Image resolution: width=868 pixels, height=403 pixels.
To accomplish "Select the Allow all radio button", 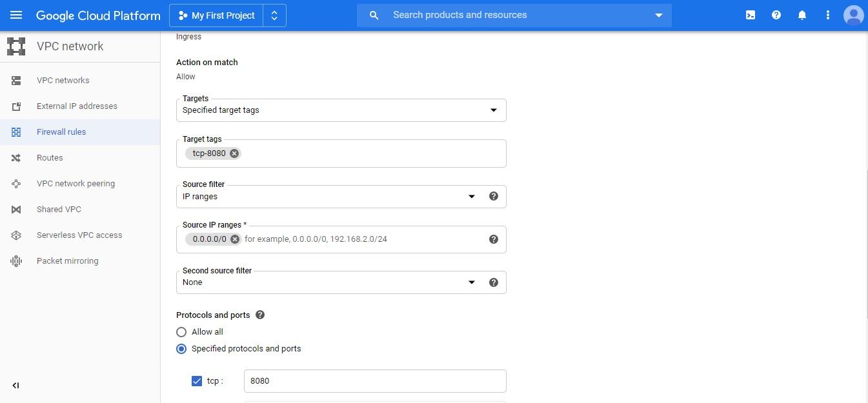I will point(181,332).
